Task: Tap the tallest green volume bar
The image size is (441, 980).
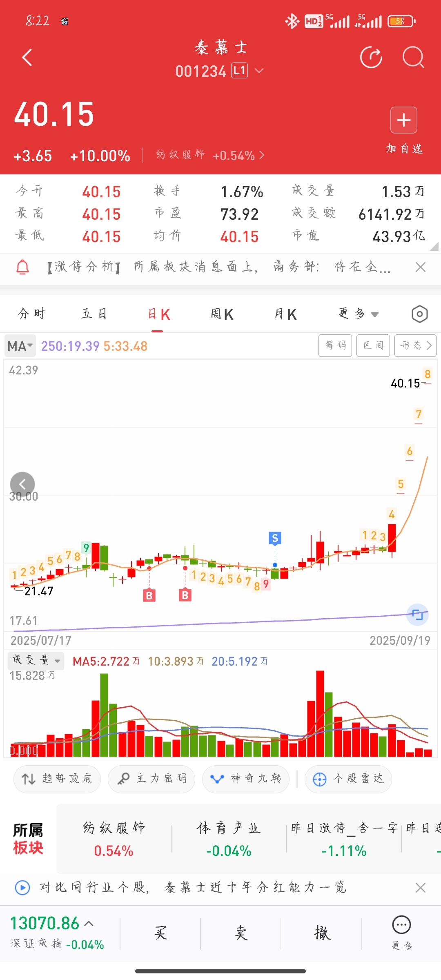Action: pyautogui.click(x=104, y=715)
